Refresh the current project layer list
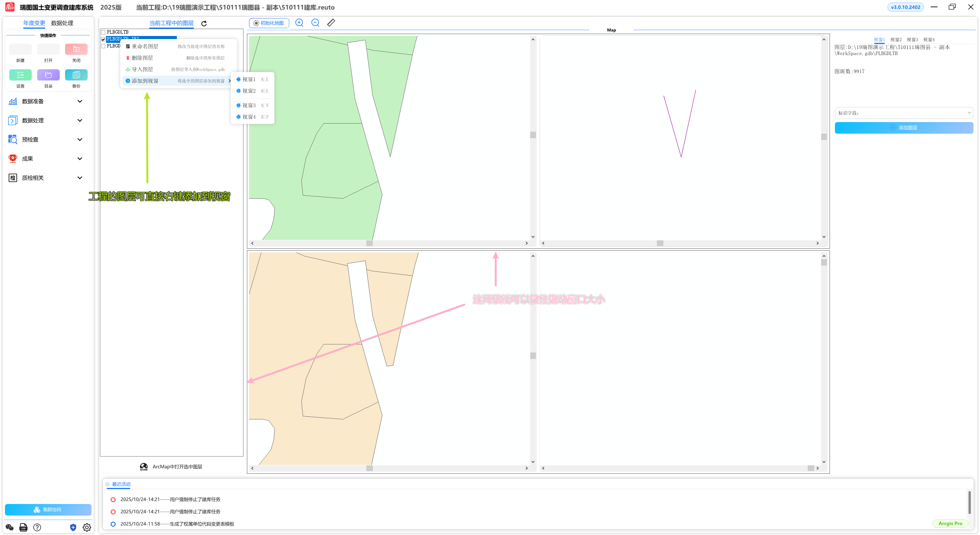Viewport: 980px width, 535px height. point(204,24)
